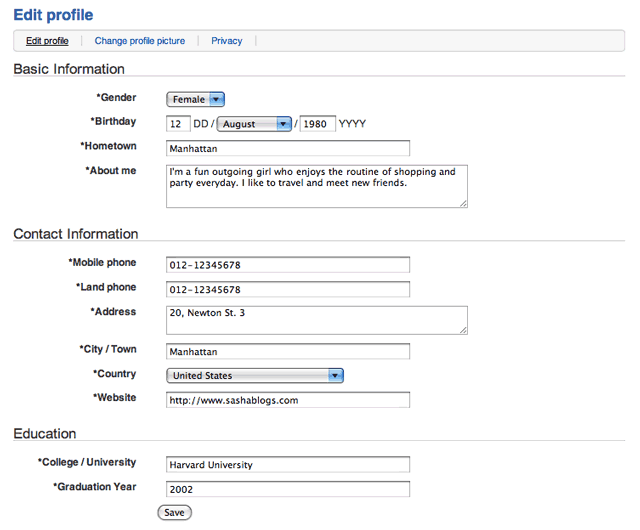
Task: Click the birthday year field
Action: coord(318,124)
